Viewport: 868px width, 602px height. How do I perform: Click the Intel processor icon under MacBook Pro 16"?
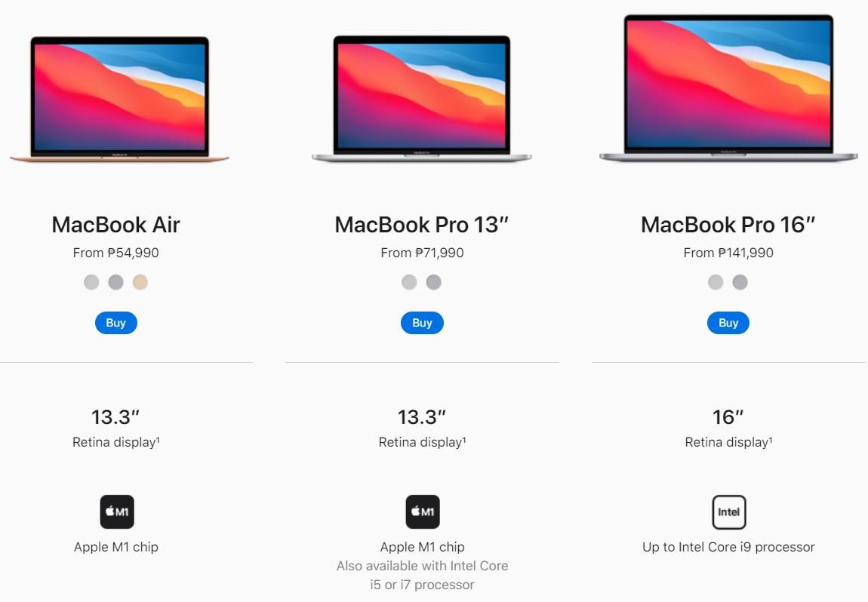(729, 511)
